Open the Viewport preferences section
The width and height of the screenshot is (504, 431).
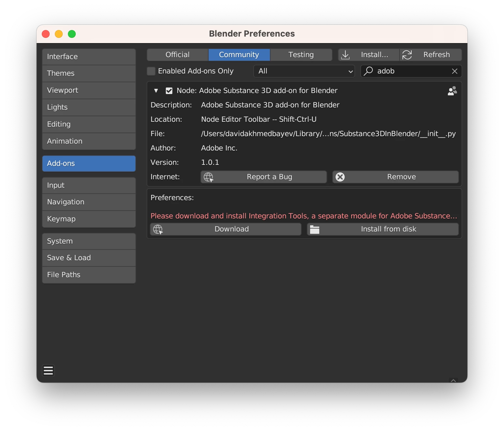coord(89,90)
